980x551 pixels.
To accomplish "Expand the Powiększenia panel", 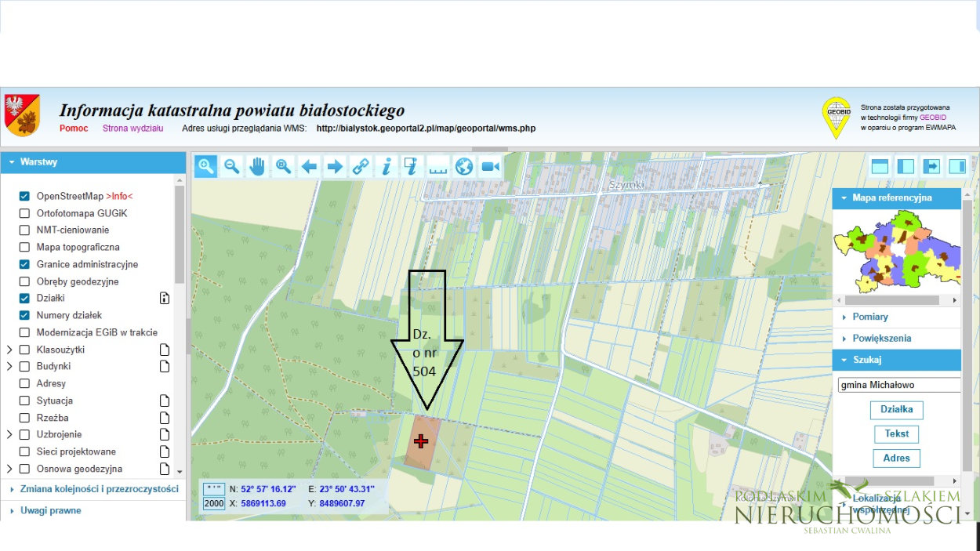I will (896, 339).
